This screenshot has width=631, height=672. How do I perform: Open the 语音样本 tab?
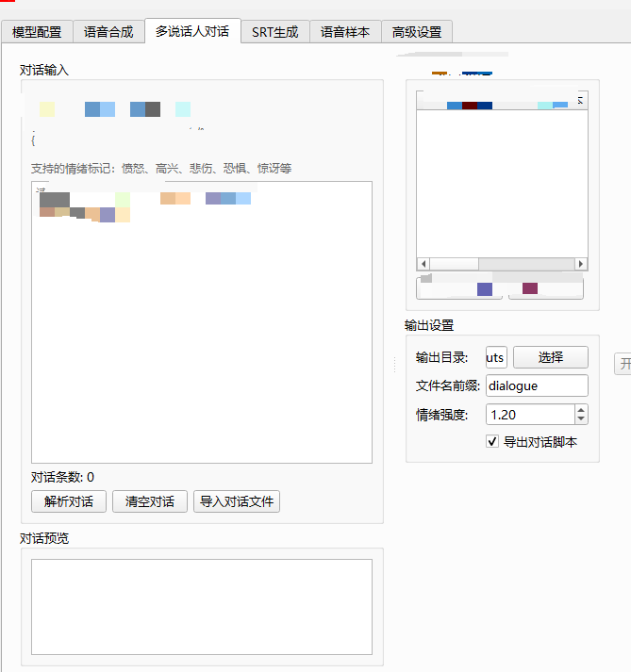point(345,32)
